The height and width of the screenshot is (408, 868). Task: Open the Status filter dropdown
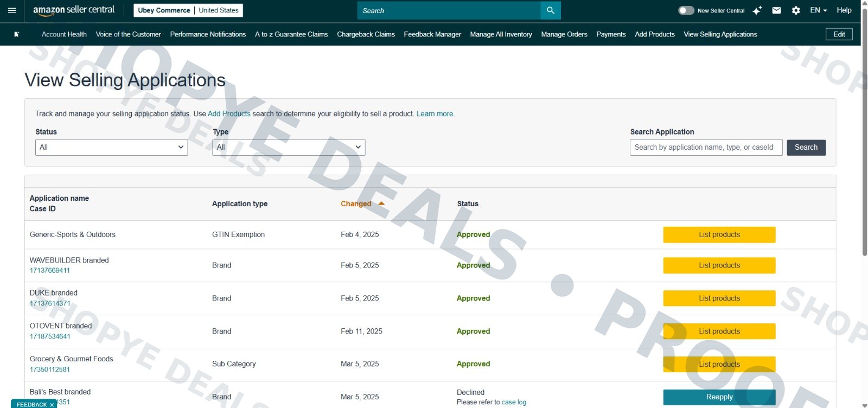[111, 148]
